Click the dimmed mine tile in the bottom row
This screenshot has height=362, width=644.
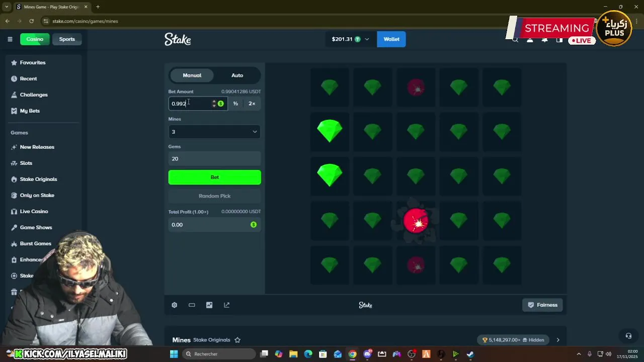click(x=416, y=264)
